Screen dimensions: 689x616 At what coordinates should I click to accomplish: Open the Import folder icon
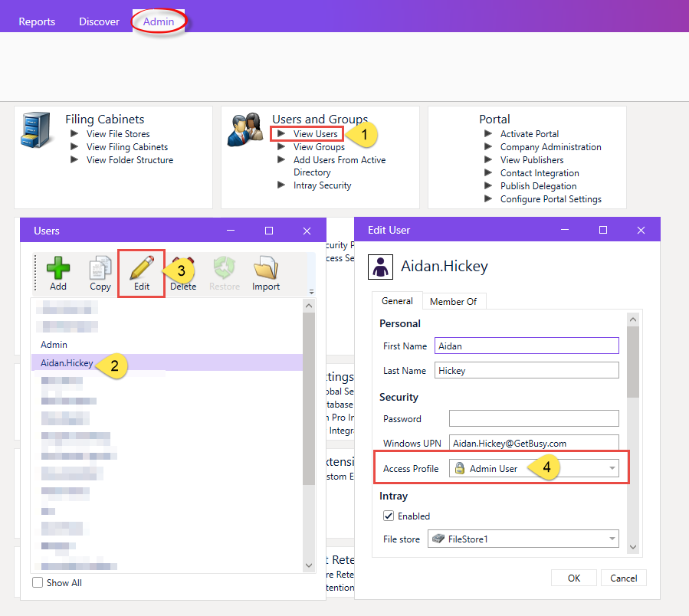click(x=265, y=268)
